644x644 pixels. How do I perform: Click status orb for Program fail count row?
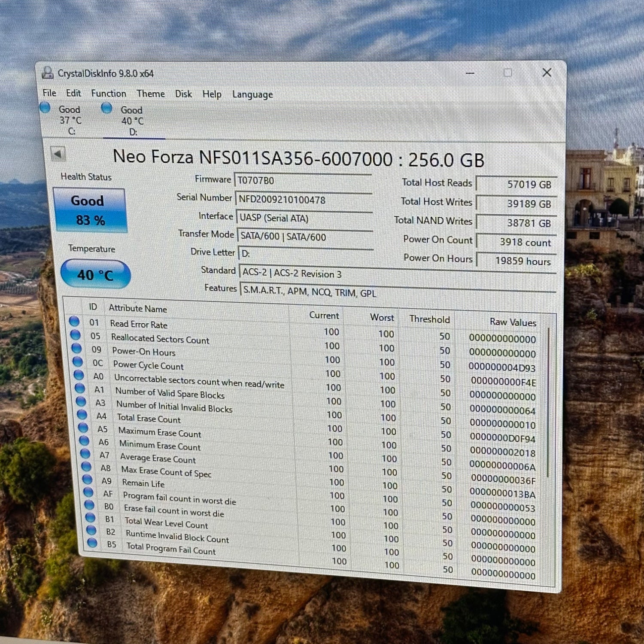pyautogui.click(x=88, y=492)
